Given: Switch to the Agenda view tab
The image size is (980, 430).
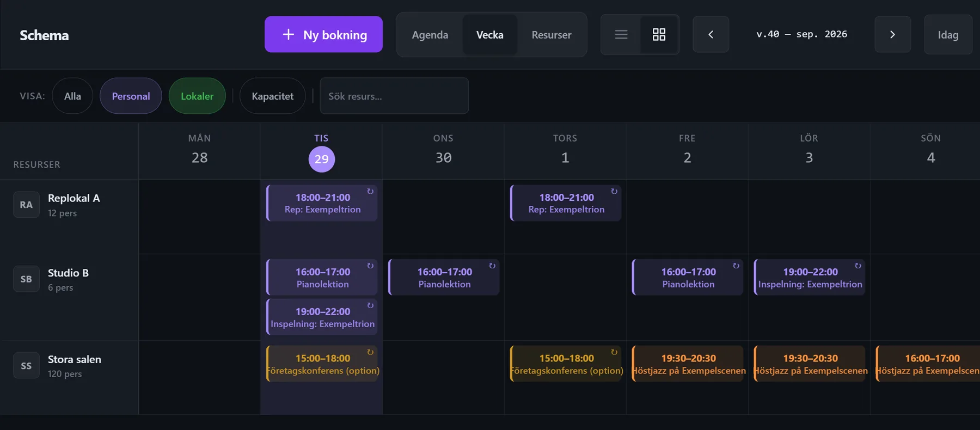Looking at the screenshot, I should tap(430, 35).
